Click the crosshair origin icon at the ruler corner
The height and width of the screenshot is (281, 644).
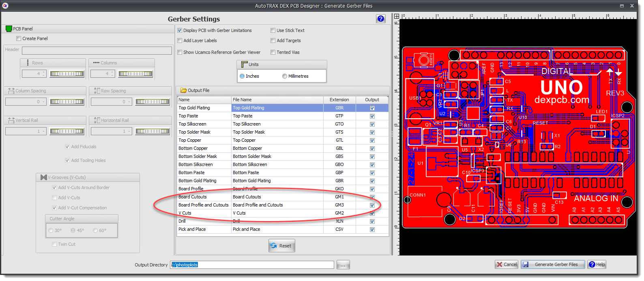397,16
